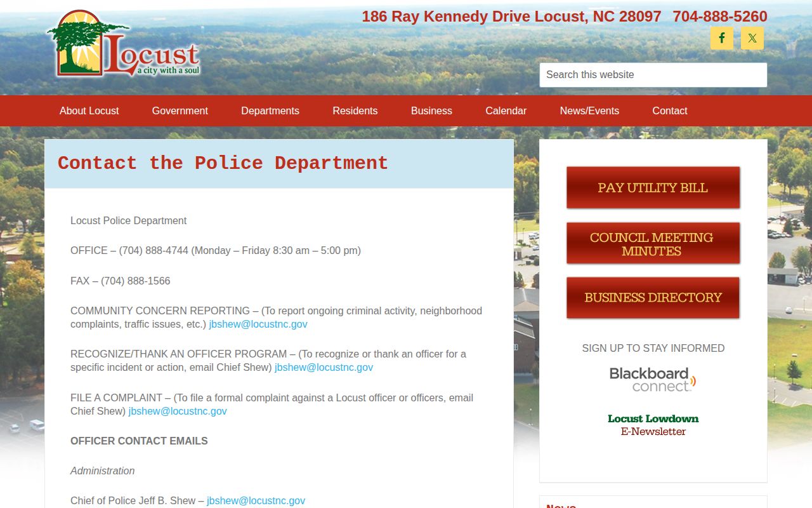Open the About Locust menu
812x508 pixels.
(89, 110)
